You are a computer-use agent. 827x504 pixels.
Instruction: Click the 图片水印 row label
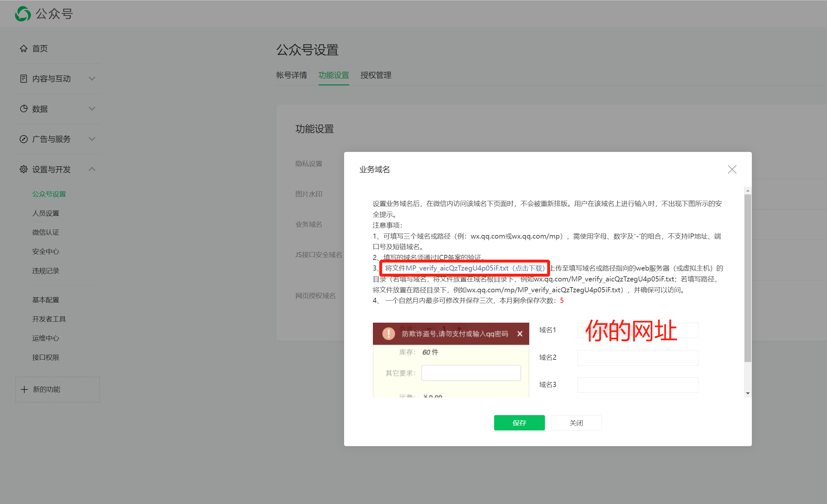309,194
